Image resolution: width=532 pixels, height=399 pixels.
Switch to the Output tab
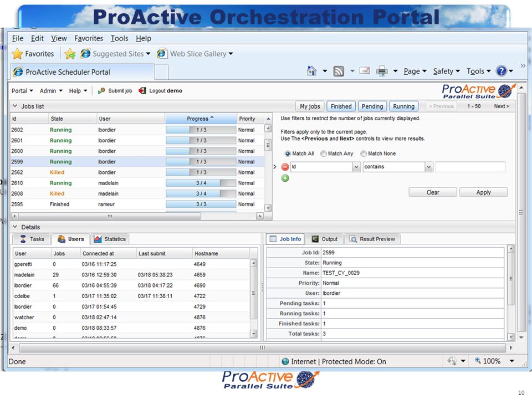tap(324, 239)
